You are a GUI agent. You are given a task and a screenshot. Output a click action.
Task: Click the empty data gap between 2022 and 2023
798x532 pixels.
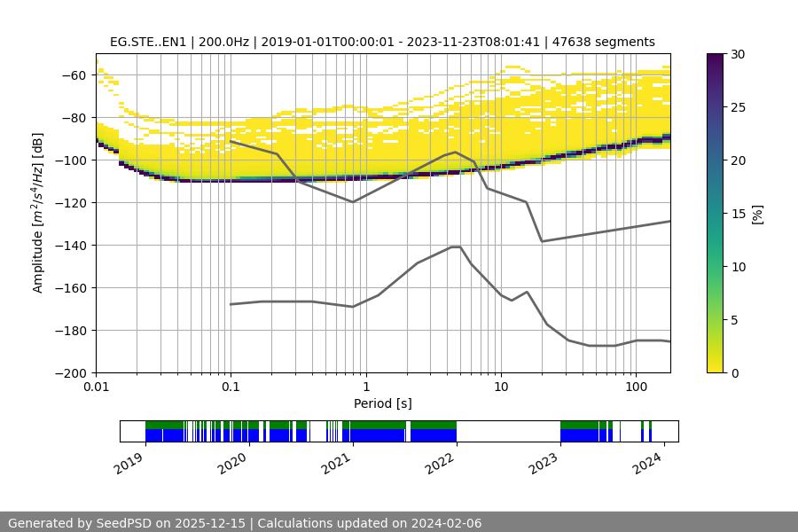pyautogui.click(x=508, y=431)
